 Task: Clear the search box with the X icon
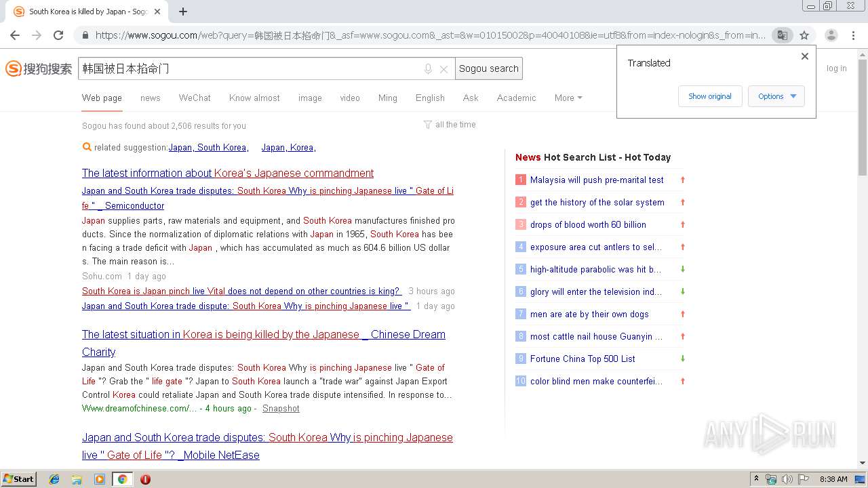click(x=443, y=69)
